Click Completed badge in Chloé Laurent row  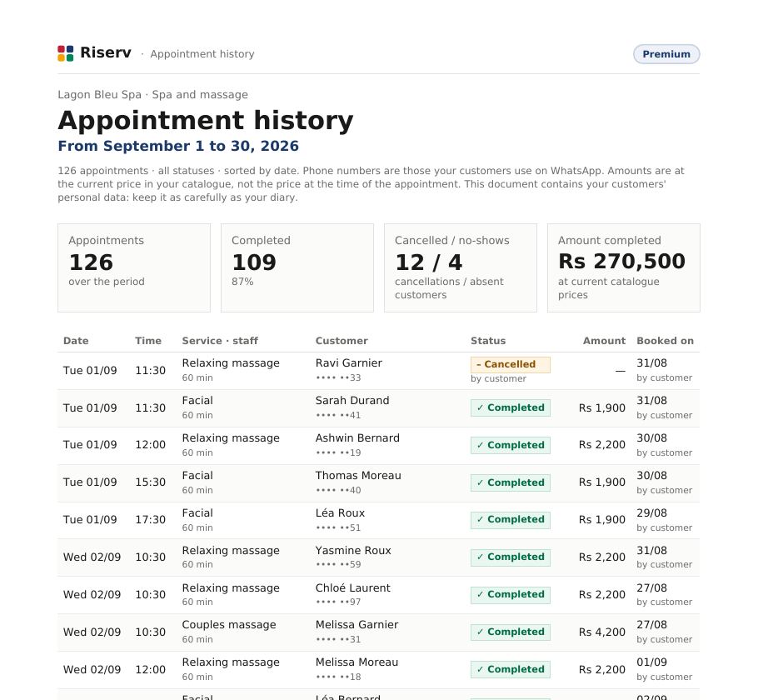511,594
